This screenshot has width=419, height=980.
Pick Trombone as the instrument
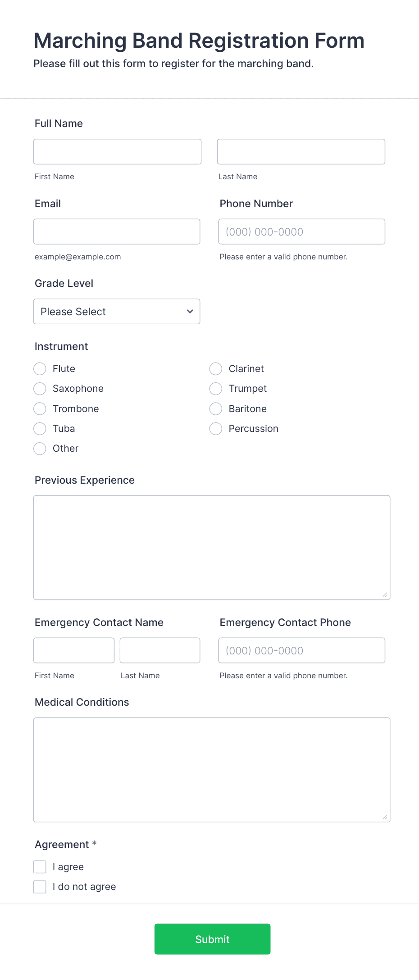coord(40,408)
